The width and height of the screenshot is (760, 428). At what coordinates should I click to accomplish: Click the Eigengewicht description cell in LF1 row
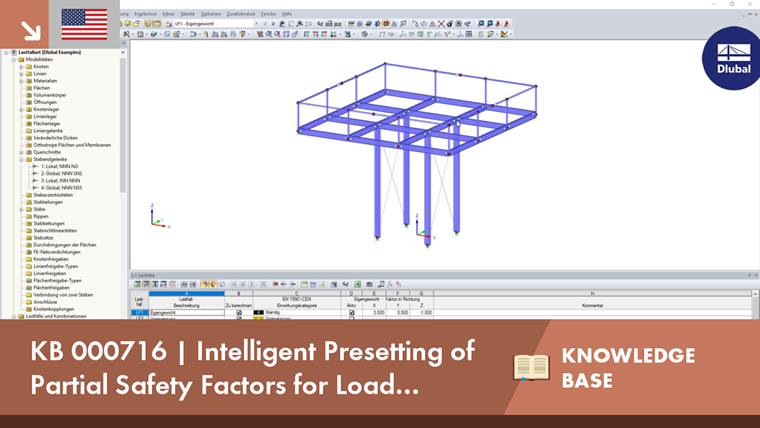point(187,313)
